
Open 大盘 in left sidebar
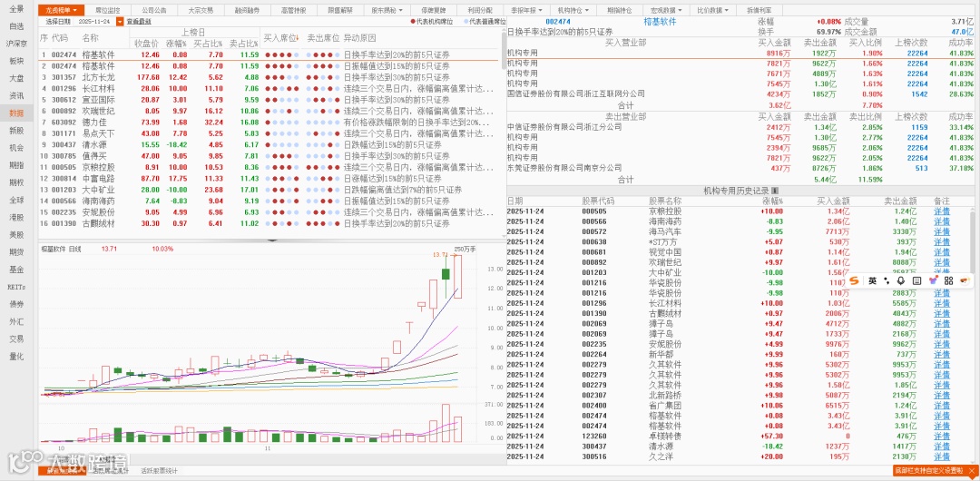tap(16, 78)
